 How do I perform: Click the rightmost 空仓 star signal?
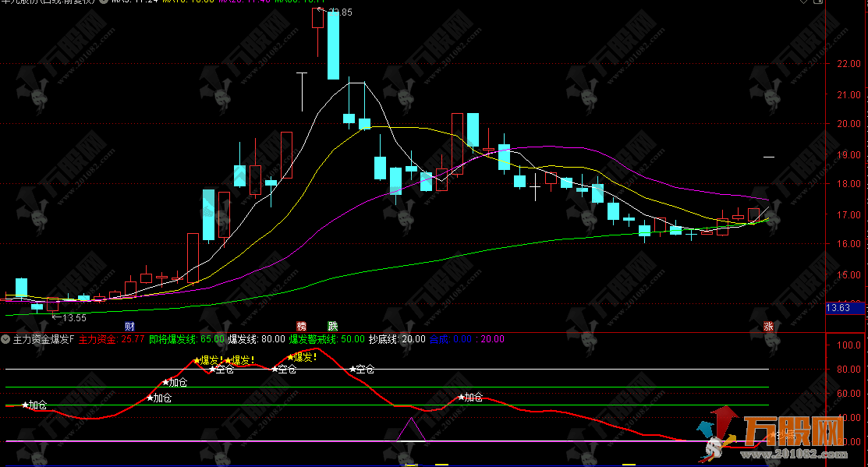(361, 369)
